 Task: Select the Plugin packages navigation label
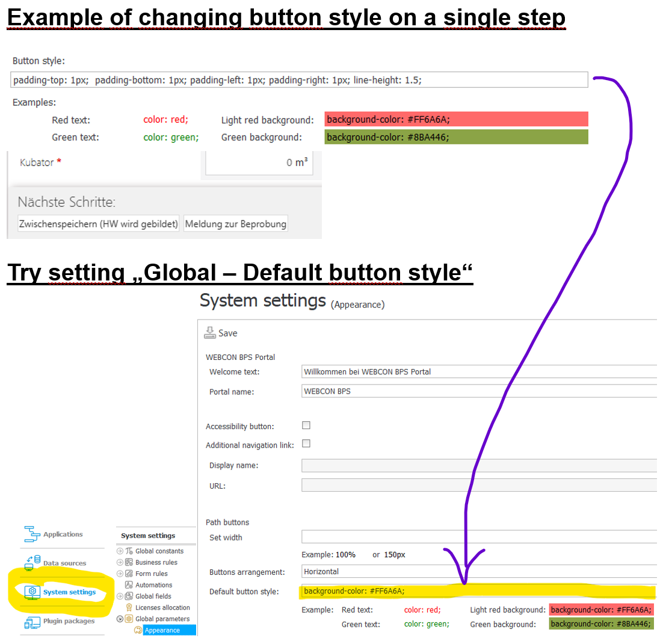coord(69,621)
